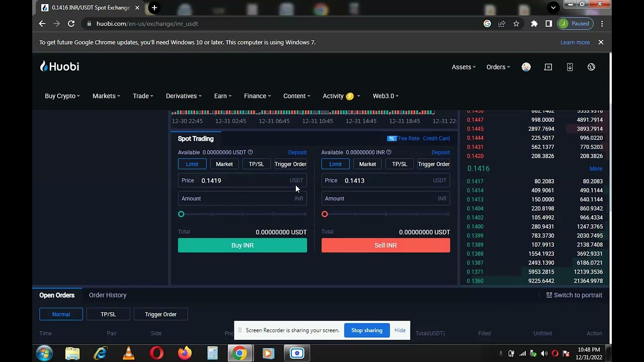This screenshot has width=644, height=362.
Task: Click More link in order book
Action: [596, 169]
